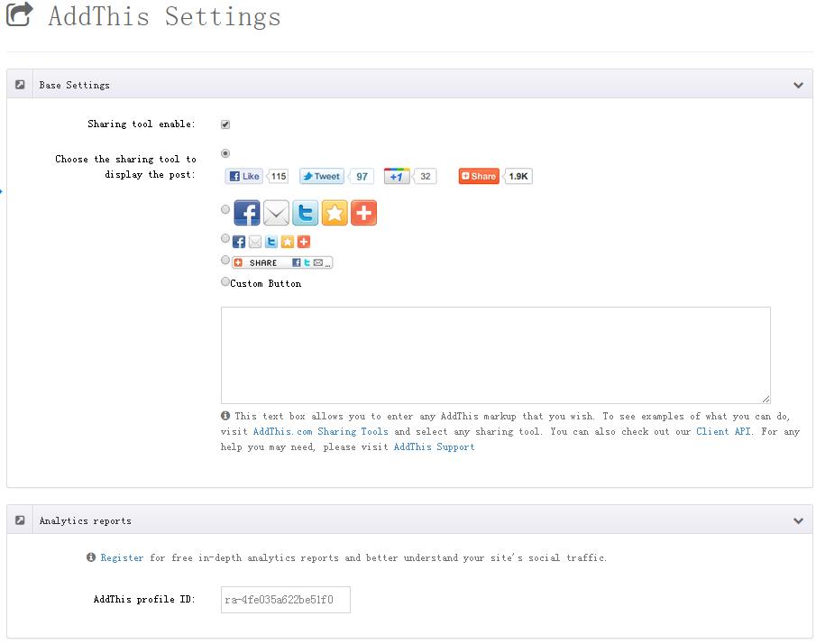Open the Client API link
Screen dimensions: 816x644
[x=723, y=431]
